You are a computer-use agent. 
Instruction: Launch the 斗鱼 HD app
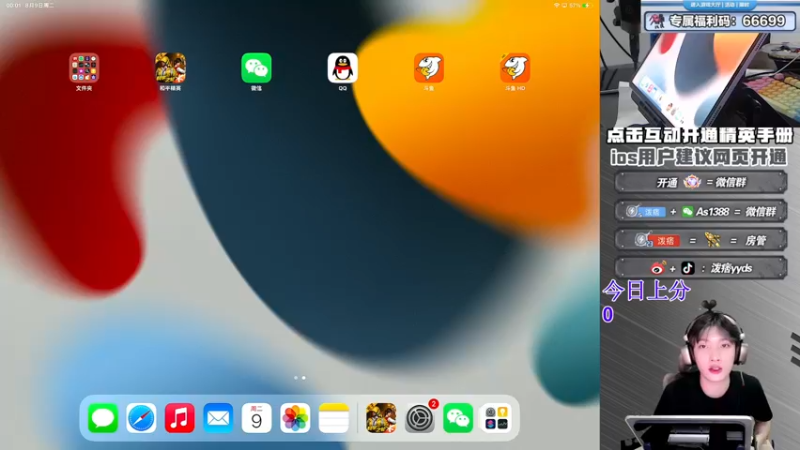[515, 68]
